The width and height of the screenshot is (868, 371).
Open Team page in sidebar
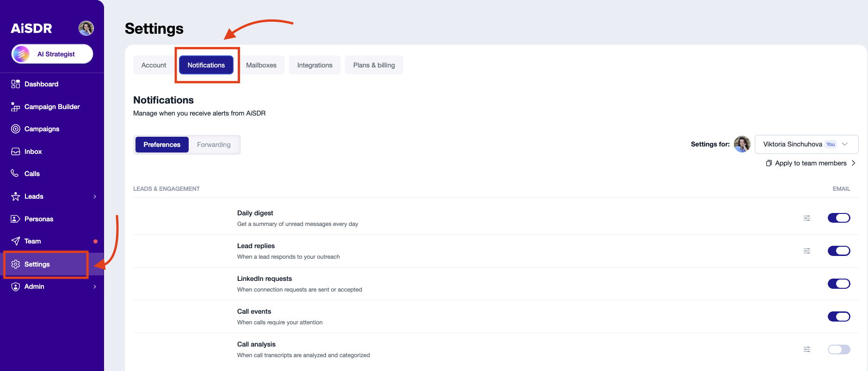click(32, 241)
